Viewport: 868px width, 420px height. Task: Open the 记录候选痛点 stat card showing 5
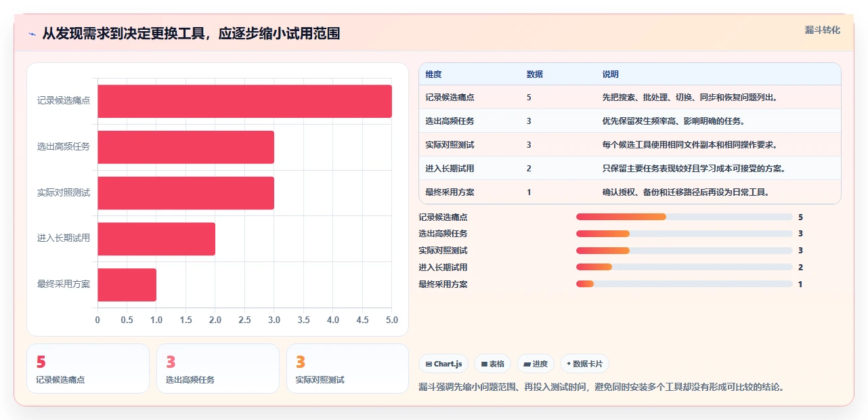88,369
